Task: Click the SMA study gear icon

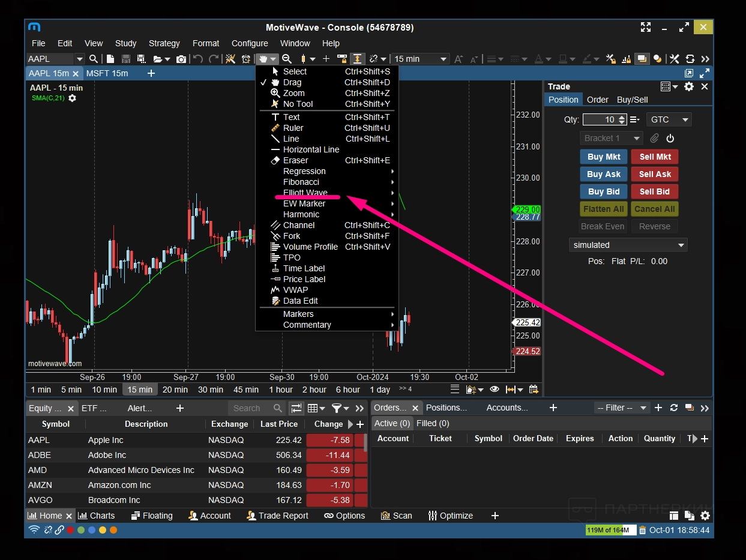Action: pyautogui.click(x=72, y=98)
